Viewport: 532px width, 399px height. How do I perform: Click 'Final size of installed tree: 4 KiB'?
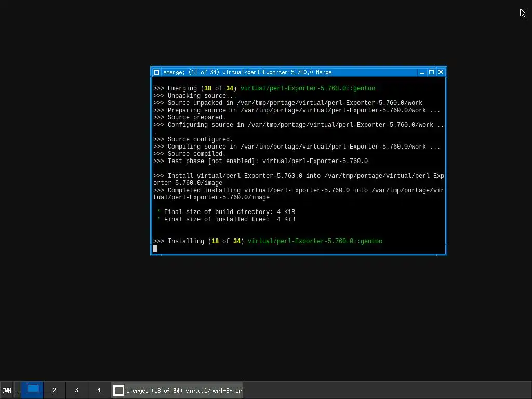[x=229, y=219]
